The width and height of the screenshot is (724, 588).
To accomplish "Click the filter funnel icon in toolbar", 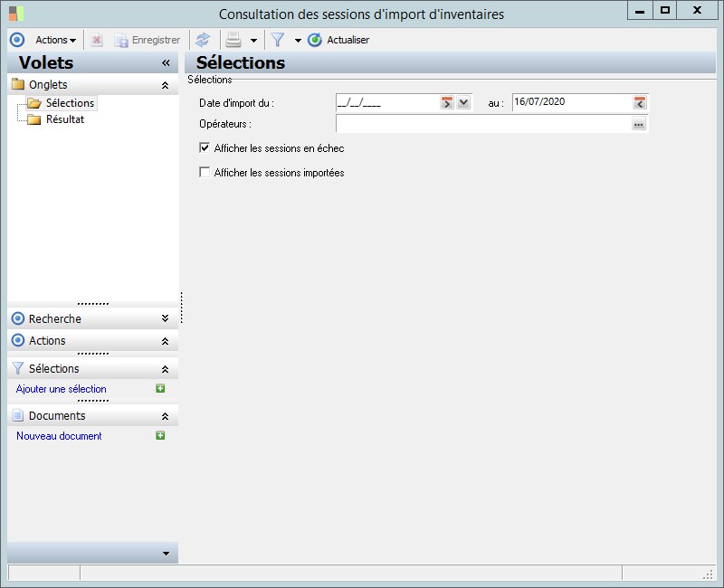I will tap(278, 40).
